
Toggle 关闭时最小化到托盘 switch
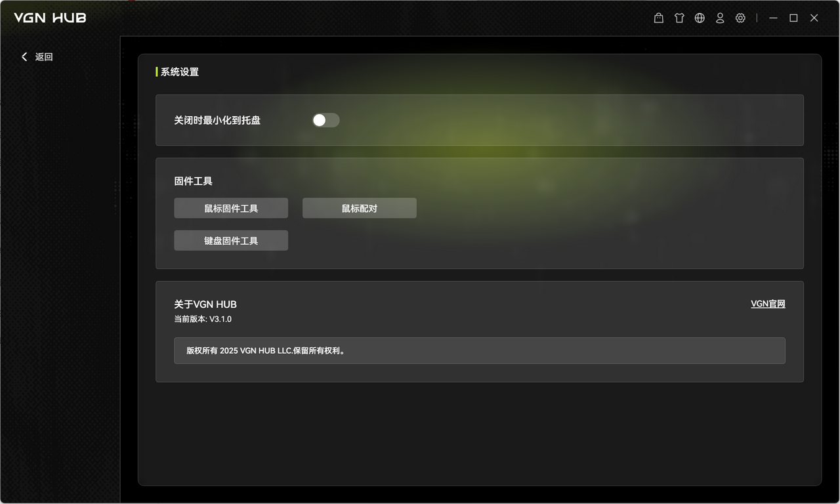[x=325, y=120]
